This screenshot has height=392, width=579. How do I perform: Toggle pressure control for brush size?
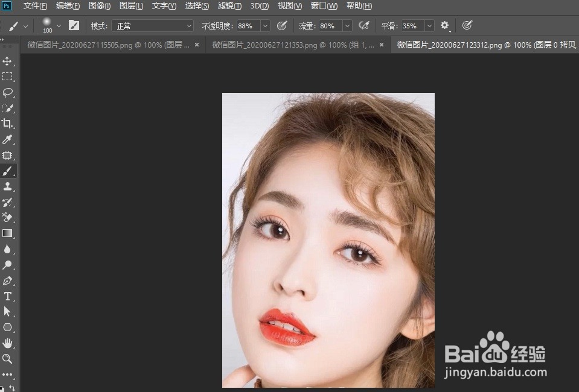(x=467, y=25)
